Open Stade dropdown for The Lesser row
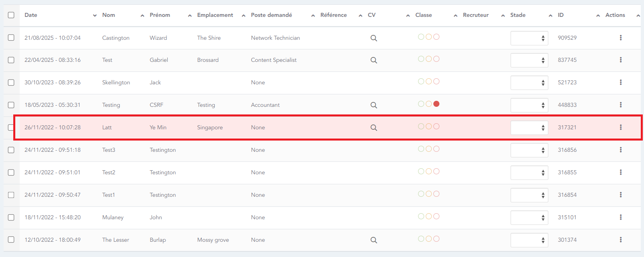The width and height of the screenshot is (644, 257). tap(529, 240)
